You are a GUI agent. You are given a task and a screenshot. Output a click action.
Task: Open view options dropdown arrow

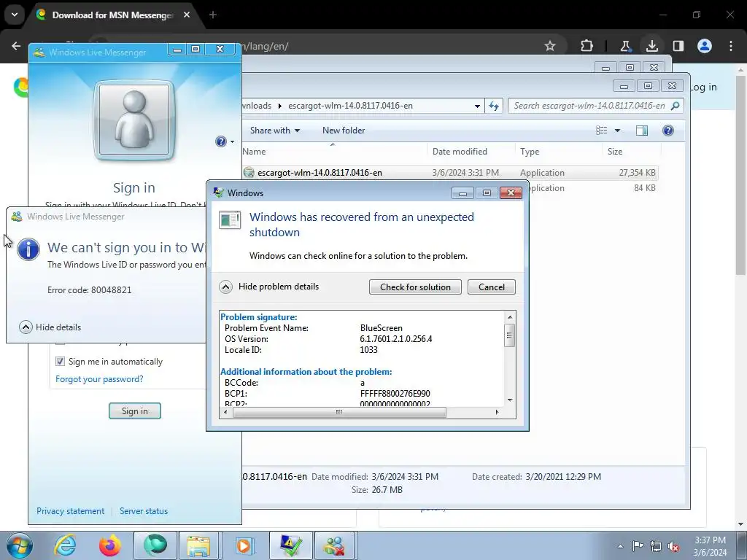[x=617, y=131]
